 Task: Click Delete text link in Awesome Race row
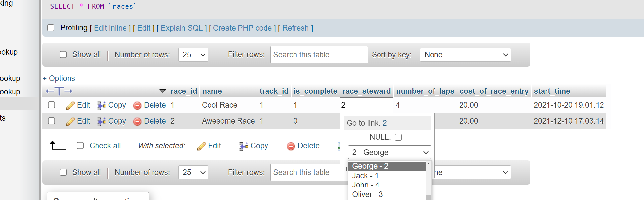pyautogui.click(x=155, y=121)
